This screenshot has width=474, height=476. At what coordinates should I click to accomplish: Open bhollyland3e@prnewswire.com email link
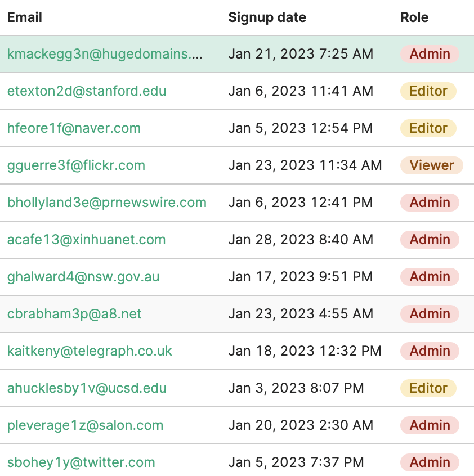[x=106, y=203]
